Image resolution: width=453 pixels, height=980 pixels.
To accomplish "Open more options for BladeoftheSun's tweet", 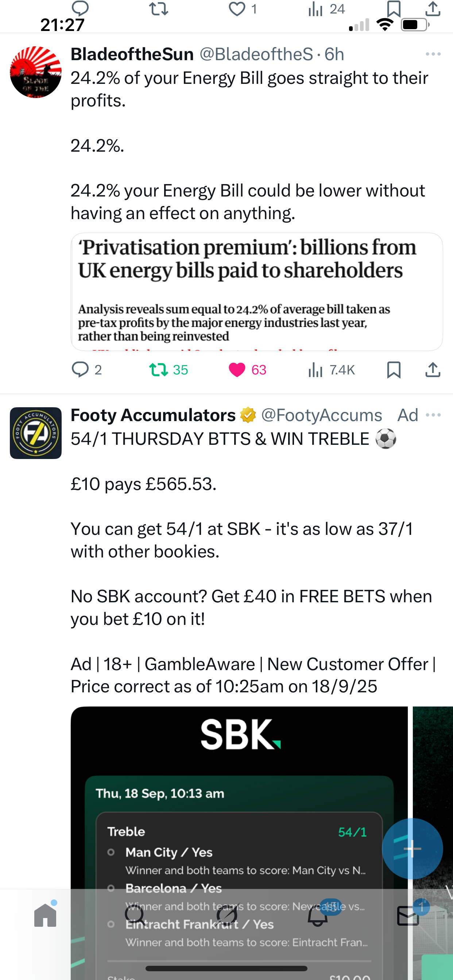I will [x=433, y=54].
